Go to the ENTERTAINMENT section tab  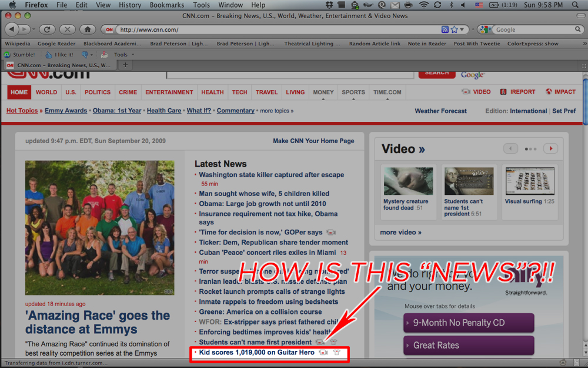pos(169,92)
